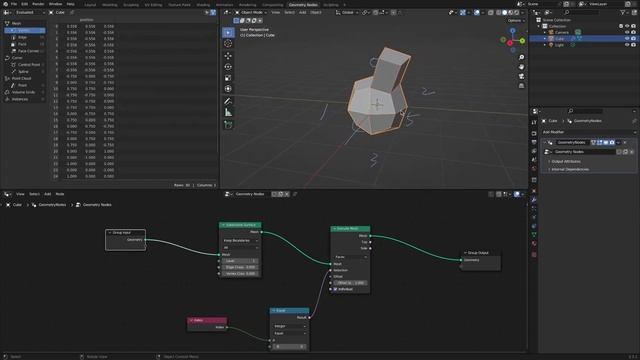Toggle viewport overlays button
This screenshot has width=640, height=360.
[x=477, y=13]
